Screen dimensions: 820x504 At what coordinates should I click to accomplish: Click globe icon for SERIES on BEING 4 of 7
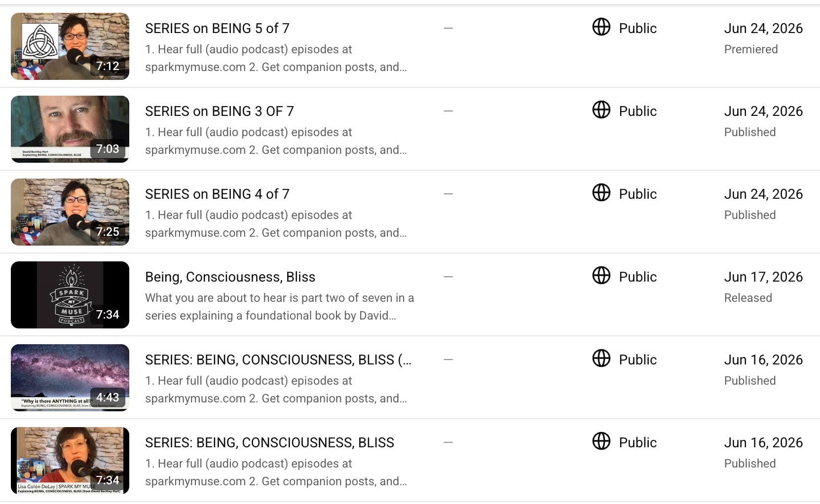coord(601,193)
